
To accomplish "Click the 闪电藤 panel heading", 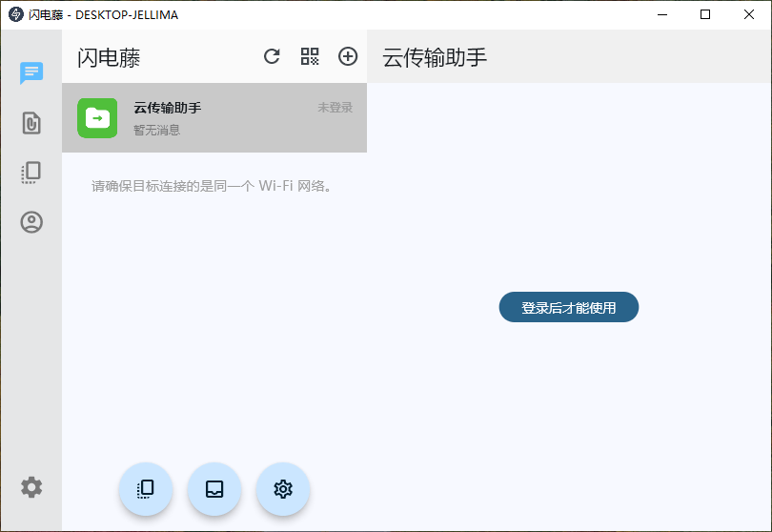I will click(109, 57).
